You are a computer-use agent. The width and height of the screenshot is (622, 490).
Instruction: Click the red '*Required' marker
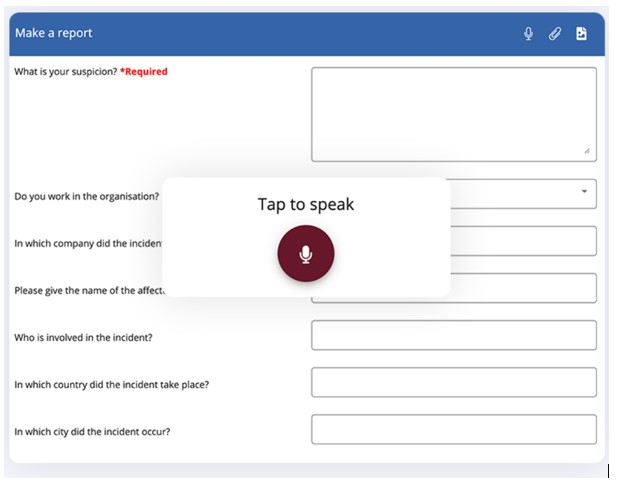tap(144, 72)
